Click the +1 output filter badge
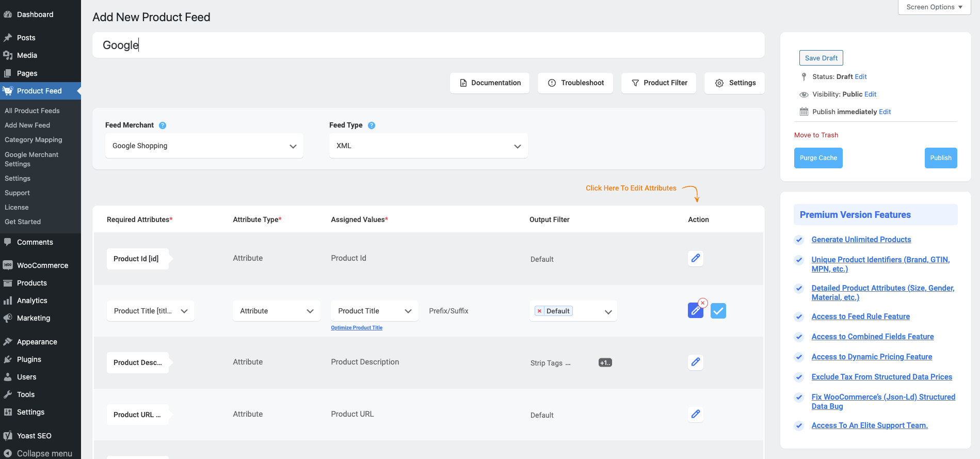This screenshot has width=980, height=459. click(605, 362)
